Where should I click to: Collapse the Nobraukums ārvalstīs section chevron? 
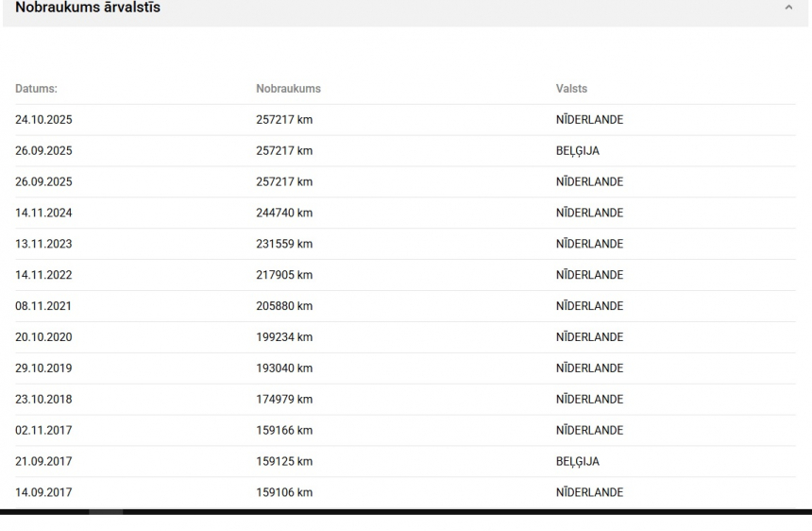[788, 8]
